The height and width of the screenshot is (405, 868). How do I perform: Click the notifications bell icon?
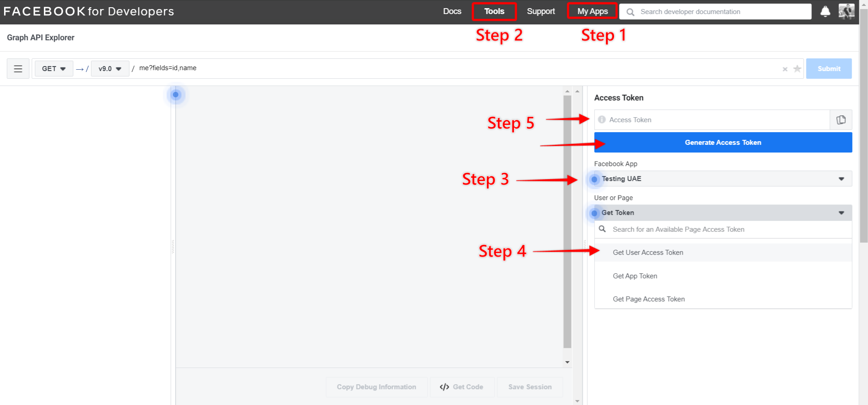[825, 11]
